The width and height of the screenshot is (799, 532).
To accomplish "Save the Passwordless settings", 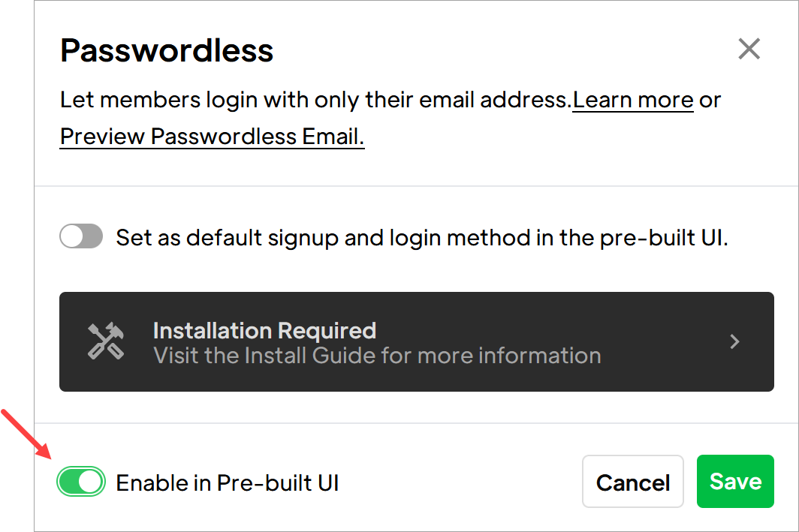I will (735, 481).
